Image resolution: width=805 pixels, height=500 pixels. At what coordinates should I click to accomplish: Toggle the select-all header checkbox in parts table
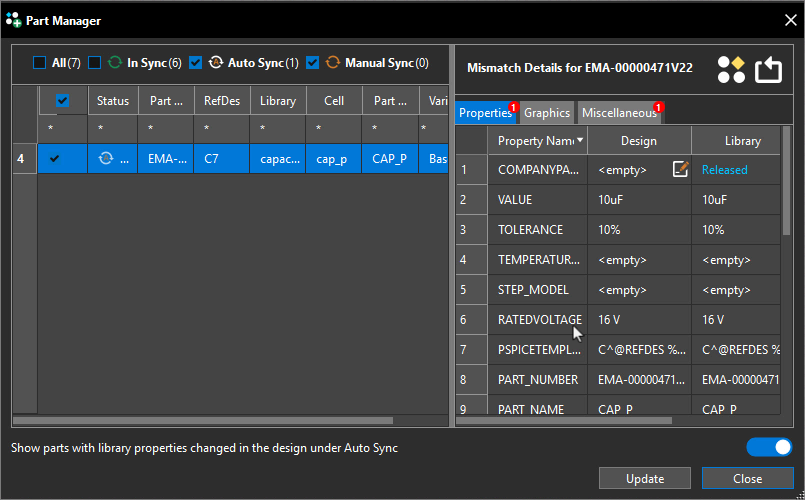[63, 101]
